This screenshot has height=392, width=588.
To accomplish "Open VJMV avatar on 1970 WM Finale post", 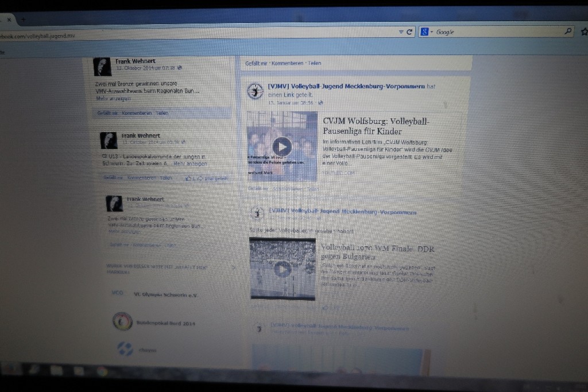I will [257, 214].
